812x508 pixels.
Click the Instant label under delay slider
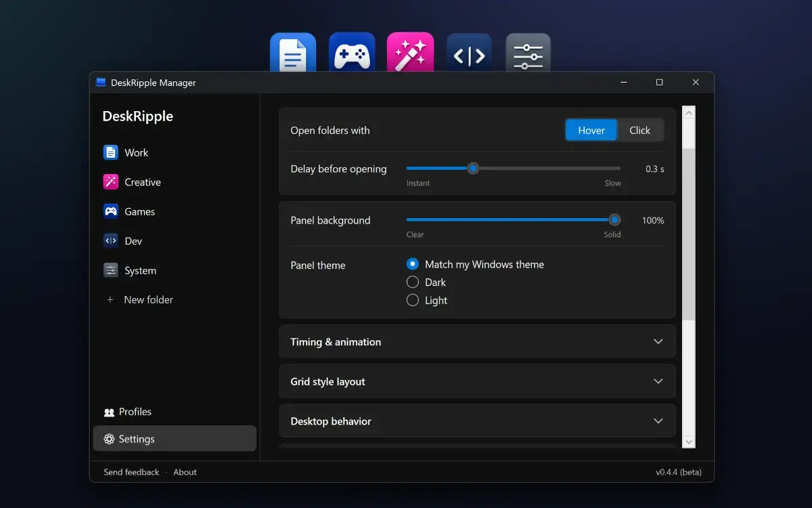pyautogui.click(x=418, y=183)
